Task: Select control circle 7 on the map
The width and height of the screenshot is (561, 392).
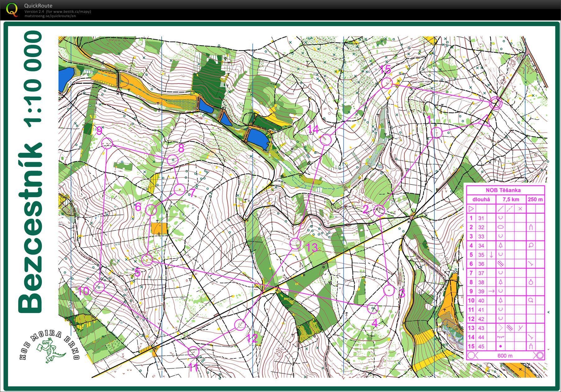Action: point(179,189)
